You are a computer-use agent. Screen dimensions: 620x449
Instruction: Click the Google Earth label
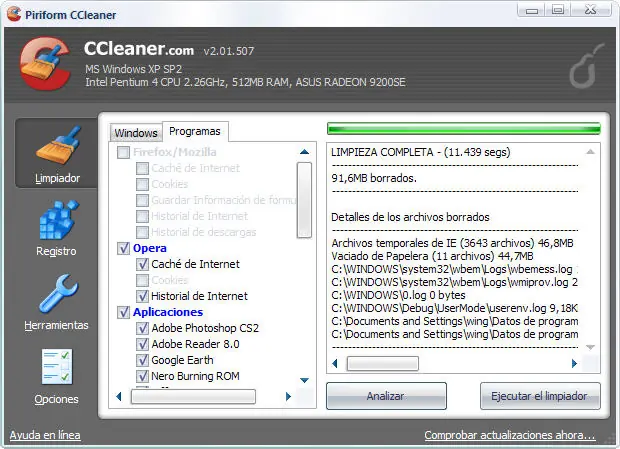(182, 360)
